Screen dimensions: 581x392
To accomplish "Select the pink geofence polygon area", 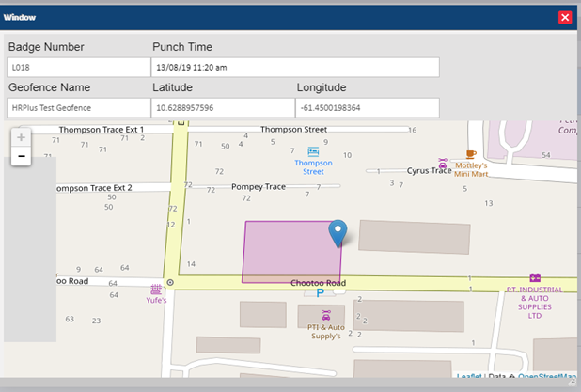I will [x=291, y=252].
